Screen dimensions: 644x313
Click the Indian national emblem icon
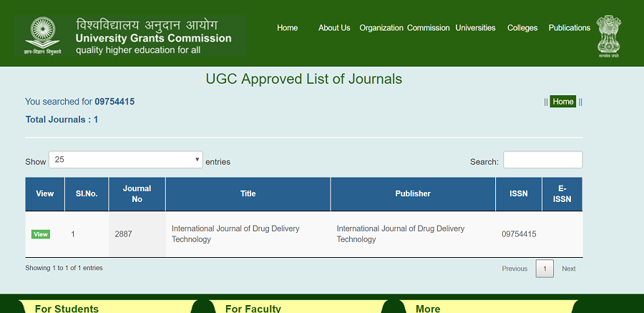coord(609,37)
